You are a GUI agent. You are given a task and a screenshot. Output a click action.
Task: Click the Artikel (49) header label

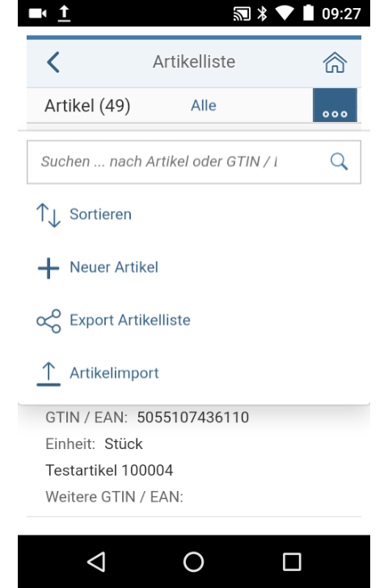point(87,106)
